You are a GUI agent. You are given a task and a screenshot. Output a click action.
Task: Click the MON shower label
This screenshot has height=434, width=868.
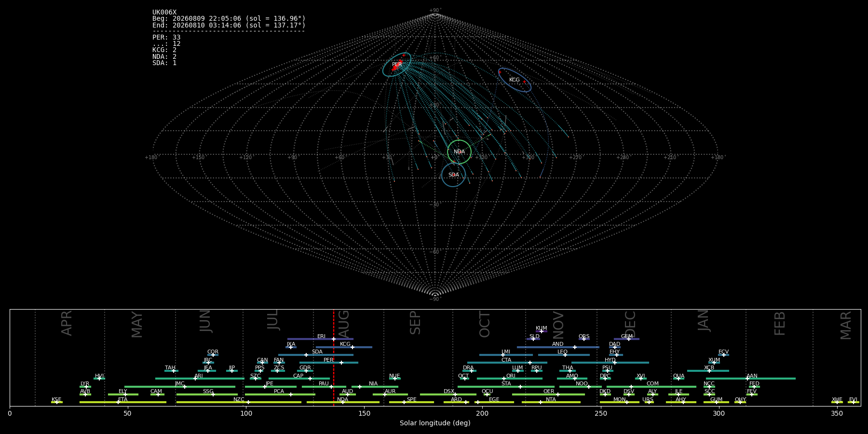620,400
